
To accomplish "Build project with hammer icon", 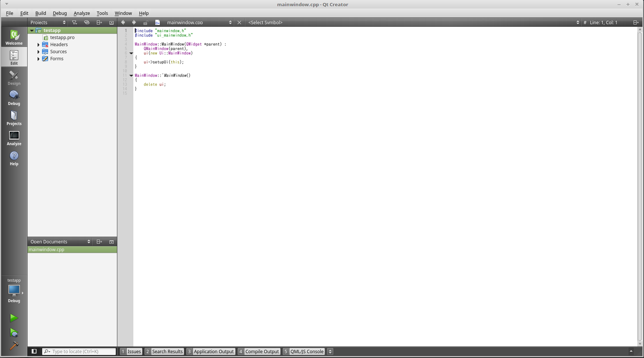I will click(x=14, y=346).
